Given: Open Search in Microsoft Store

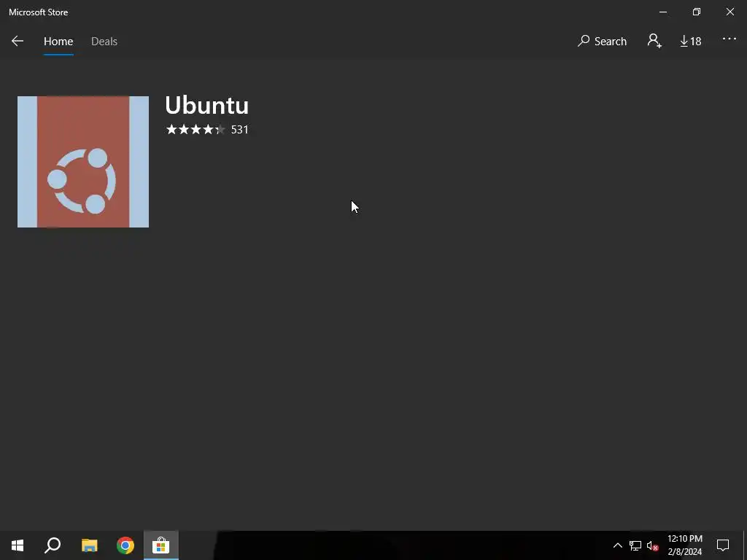Looking at the screenshot, I should point(602,42).
